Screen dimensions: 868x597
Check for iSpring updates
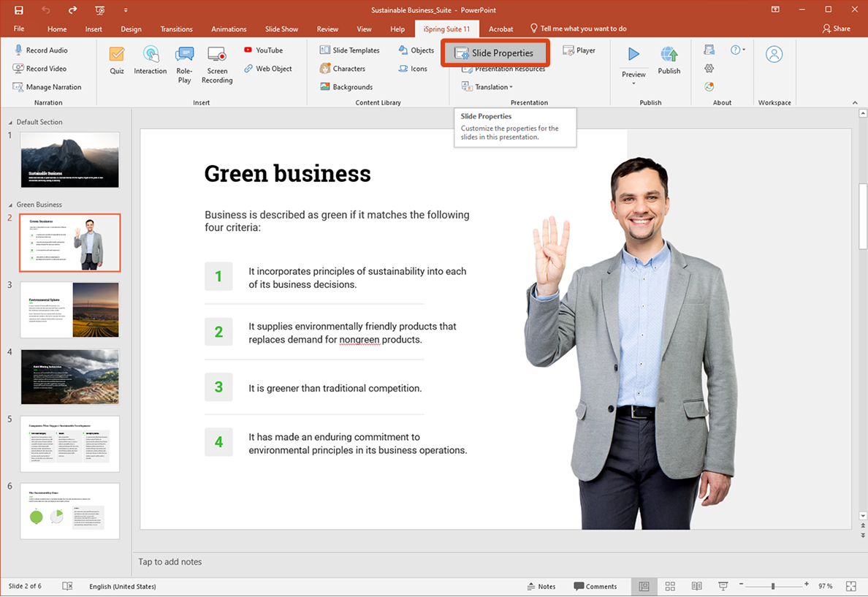[709, 86]
